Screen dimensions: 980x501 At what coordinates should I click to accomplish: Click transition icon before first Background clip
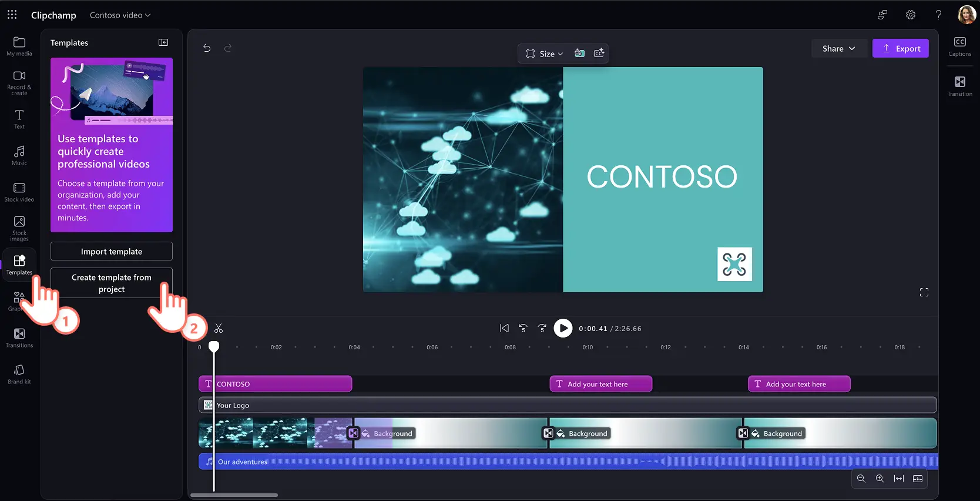[353, 433]
